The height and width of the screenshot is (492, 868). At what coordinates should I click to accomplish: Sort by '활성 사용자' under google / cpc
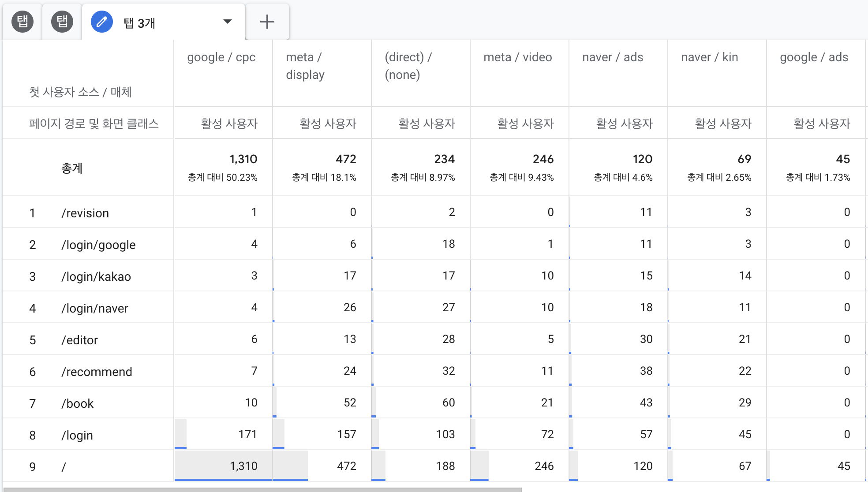pos(229,123)
